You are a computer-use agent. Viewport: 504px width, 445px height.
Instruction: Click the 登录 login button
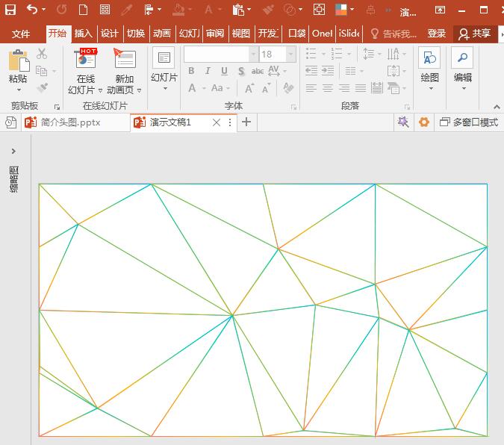point(437,34)
